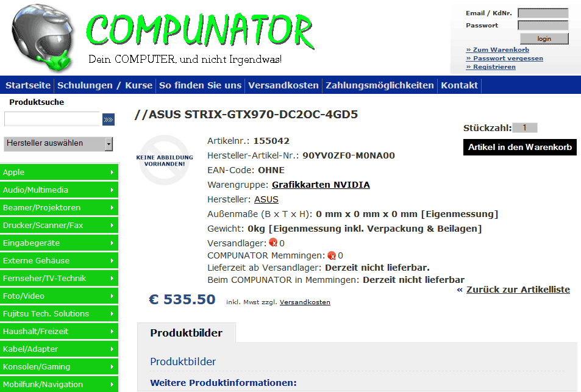Viewport: 581px width, 392px height.
Task: Open Zahlungsmöglichkeiten in the navigation bar
Action: coord(380,85)
